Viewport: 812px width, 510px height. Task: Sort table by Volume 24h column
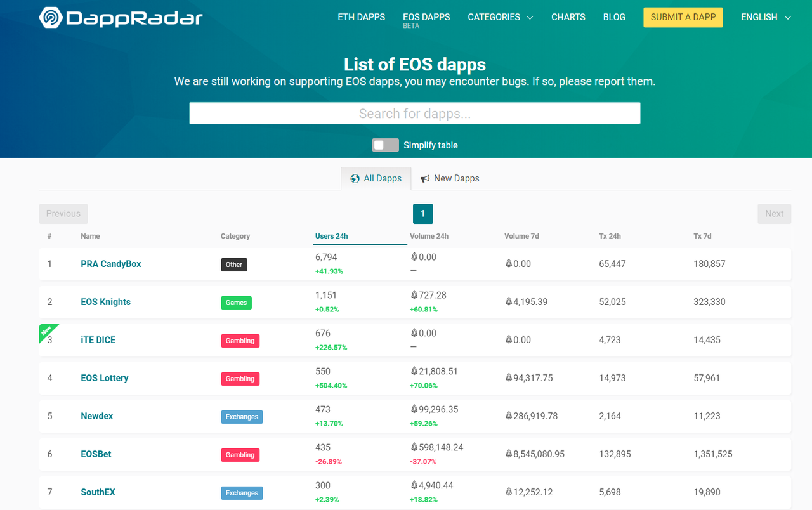[x=429, y=236]
